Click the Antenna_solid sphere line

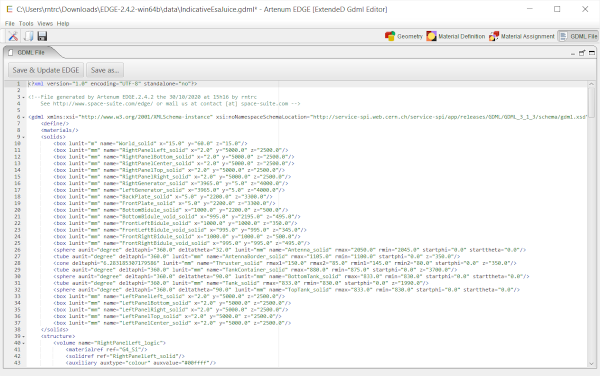pos(290,250)
